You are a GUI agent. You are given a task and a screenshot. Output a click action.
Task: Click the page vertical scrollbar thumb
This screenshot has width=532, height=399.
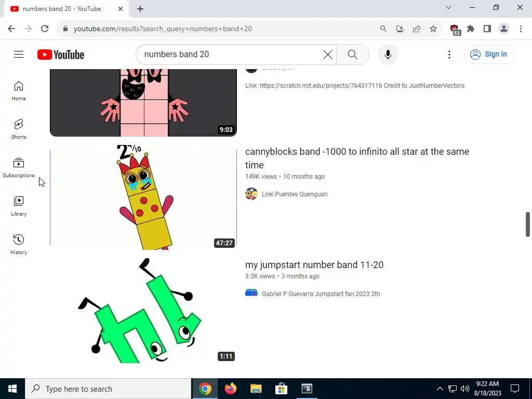click(528, 224)
